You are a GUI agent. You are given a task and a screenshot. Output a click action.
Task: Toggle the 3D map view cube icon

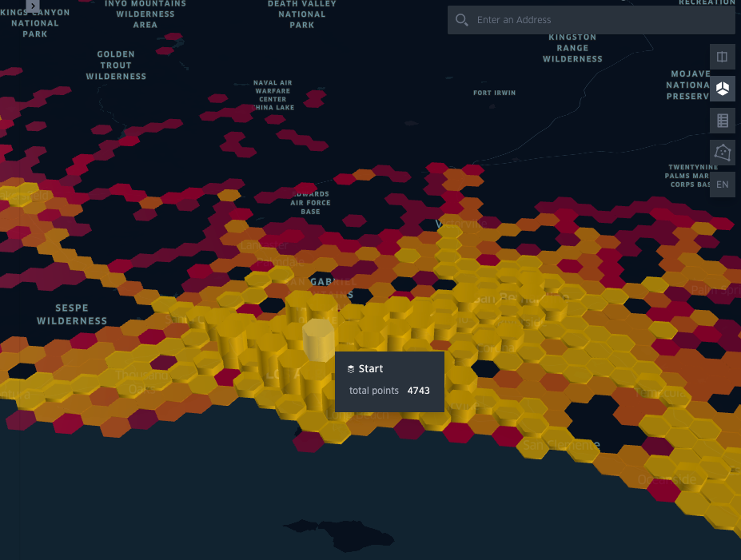pos(722,89)
